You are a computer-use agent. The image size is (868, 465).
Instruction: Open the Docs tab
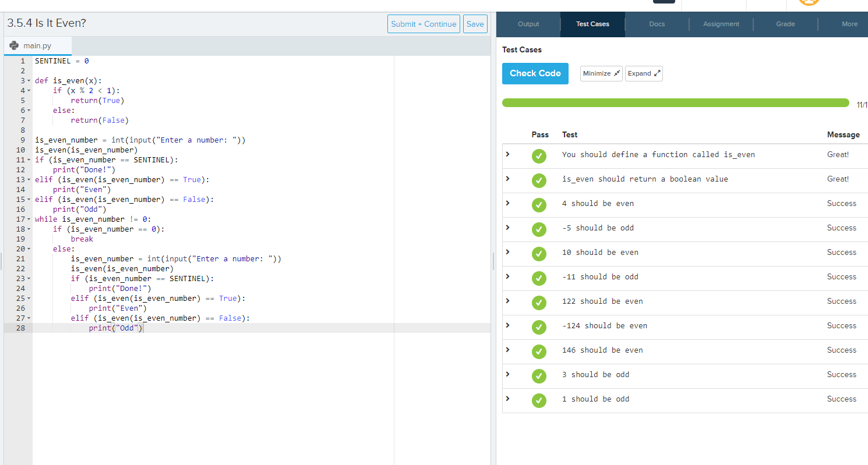657,24
